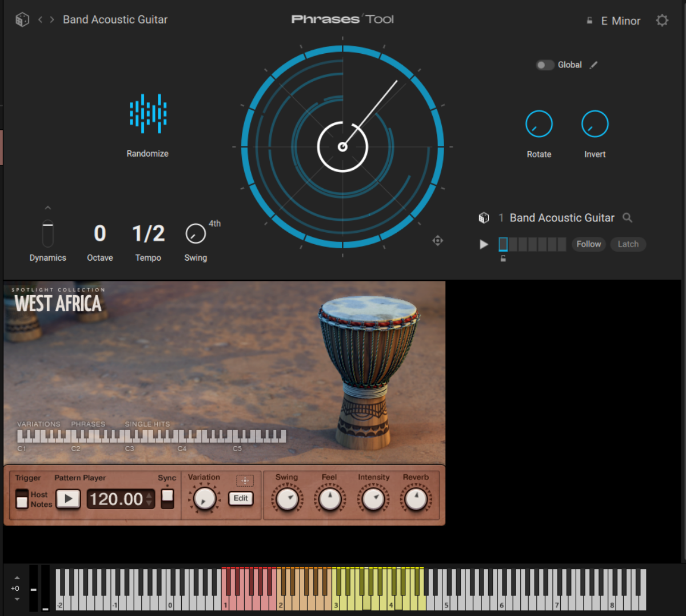
Task: Open the settings gear in the header
Action: pos(662,21)
